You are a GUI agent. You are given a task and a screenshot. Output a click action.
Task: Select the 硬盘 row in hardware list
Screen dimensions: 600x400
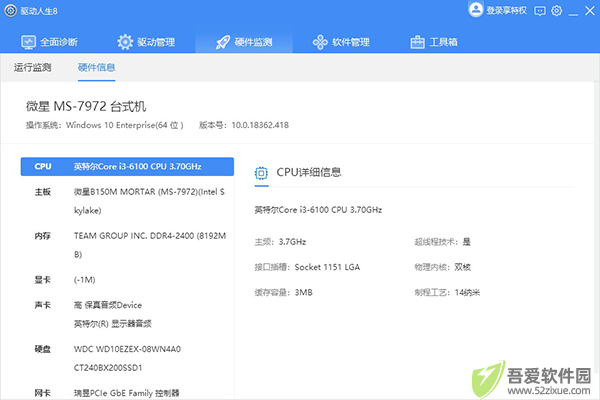point(127,358)
